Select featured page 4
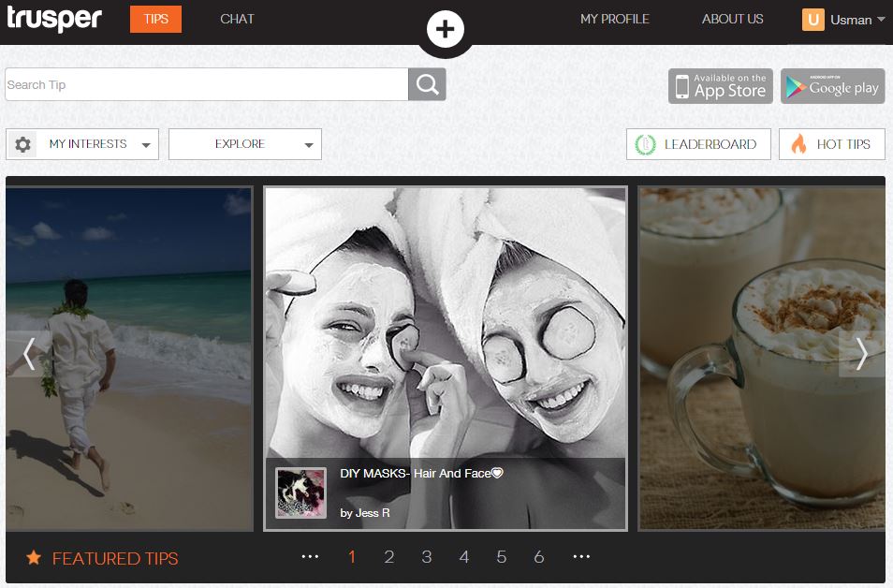893x588 pixels. click(464, 557)
